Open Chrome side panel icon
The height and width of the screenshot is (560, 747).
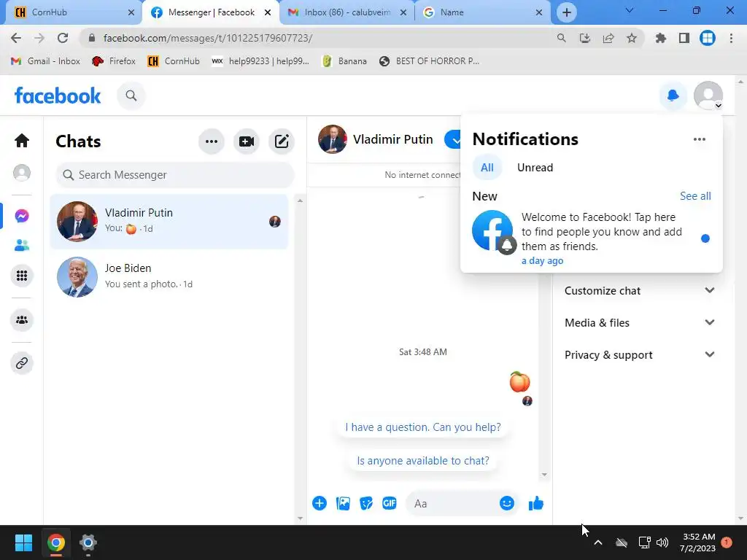[684, 38]
